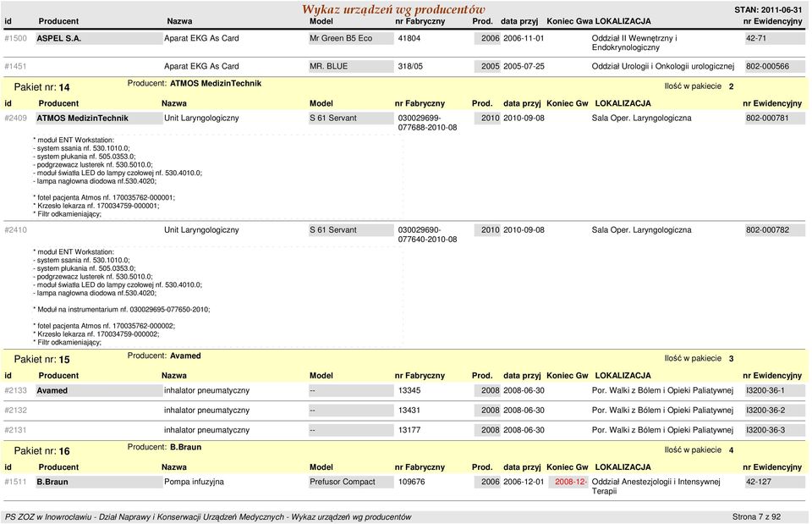Select record id #1500

(x=15, y=38)
